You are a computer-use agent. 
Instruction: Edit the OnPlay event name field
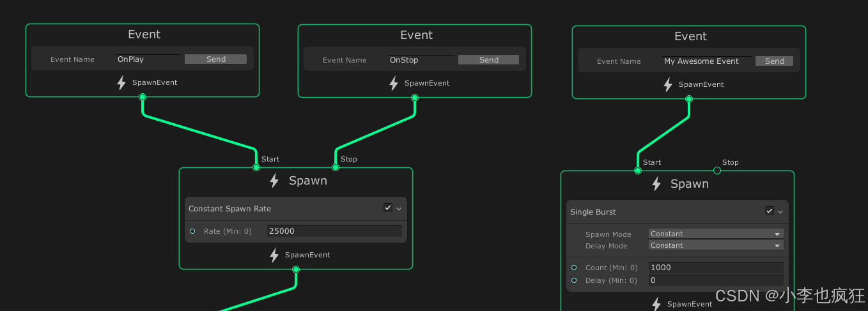pos(149,59)
